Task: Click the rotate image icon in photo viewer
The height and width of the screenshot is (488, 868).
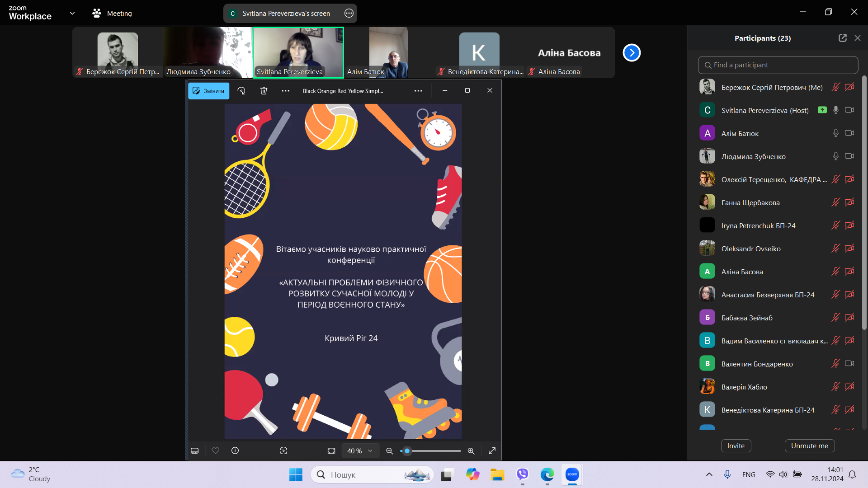Action: (x=241, y=91)
